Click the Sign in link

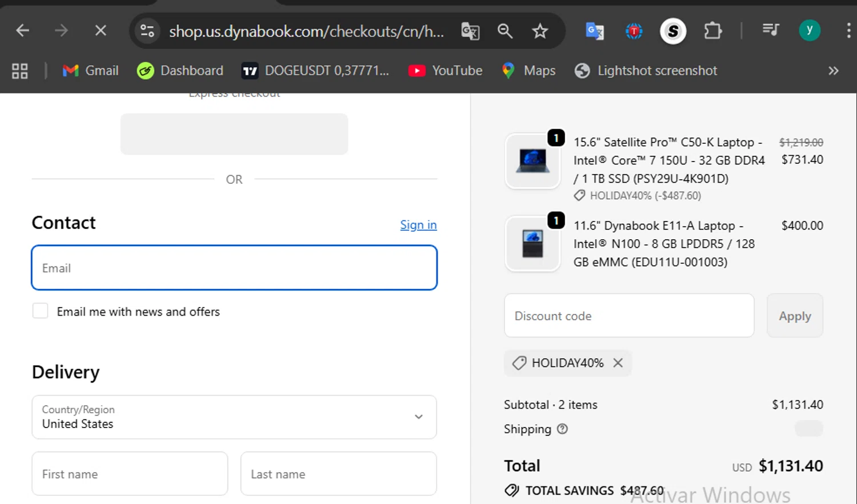[418, 225]
